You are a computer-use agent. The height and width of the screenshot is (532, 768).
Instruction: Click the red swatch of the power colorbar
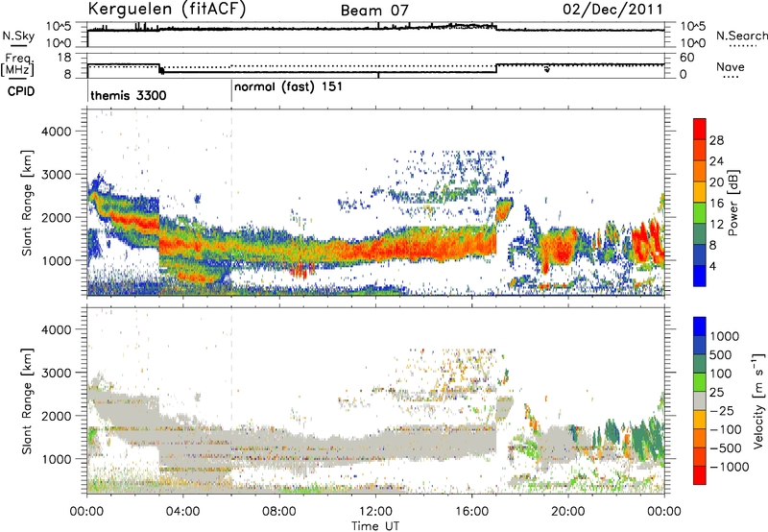[700, 129]
